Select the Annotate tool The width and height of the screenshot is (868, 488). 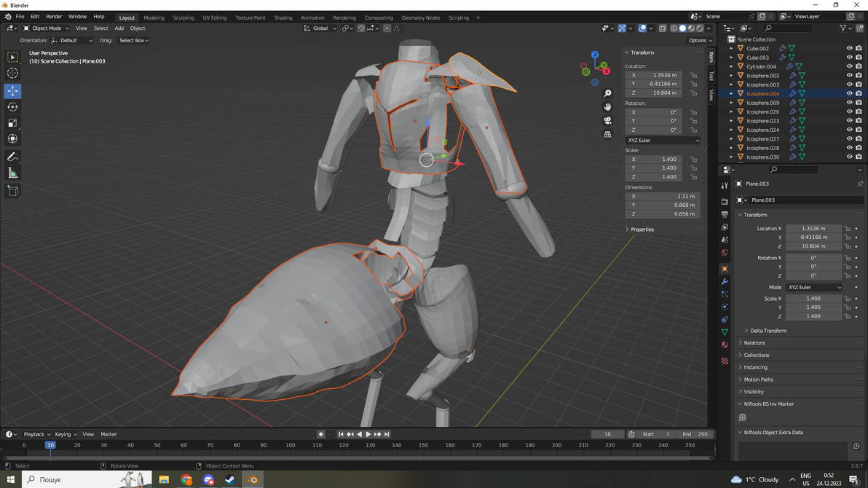click(12, 157)
